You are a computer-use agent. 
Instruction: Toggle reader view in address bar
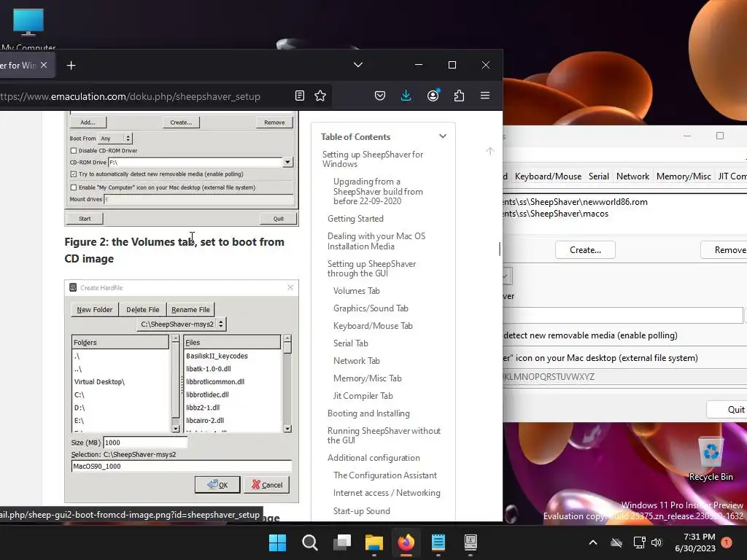click(300, 96)
